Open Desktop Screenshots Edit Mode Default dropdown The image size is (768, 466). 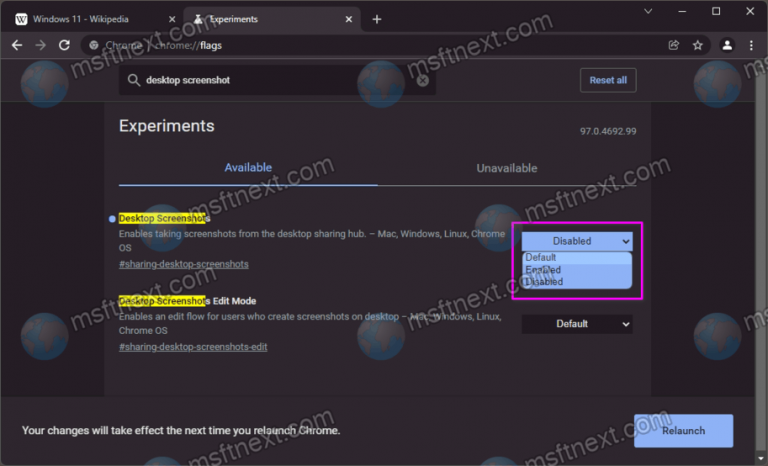577,324
